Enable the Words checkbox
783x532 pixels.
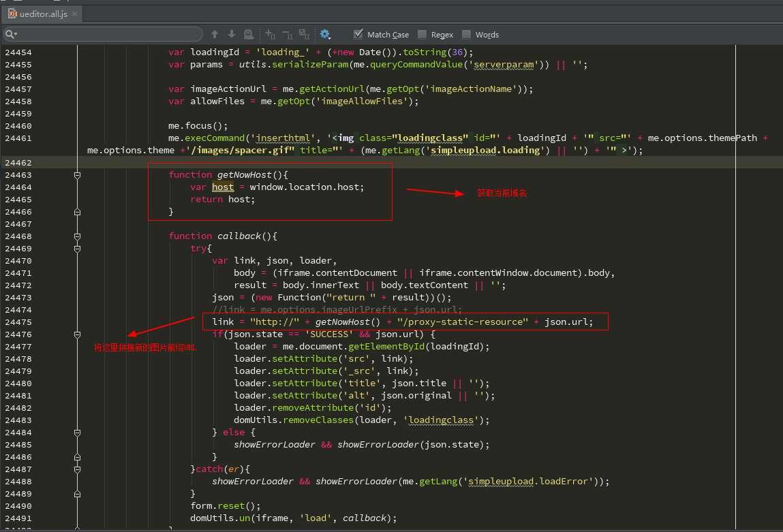(x=466, y=34)
